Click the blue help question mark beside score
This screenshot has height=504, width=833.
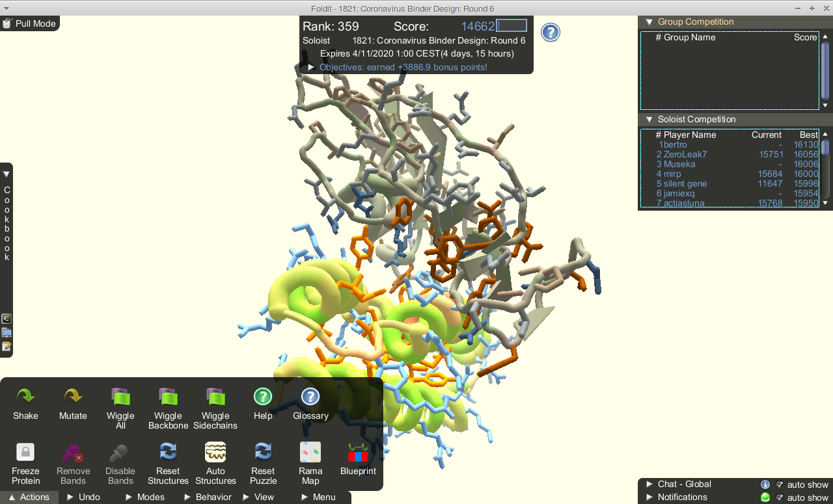(551, 33)
